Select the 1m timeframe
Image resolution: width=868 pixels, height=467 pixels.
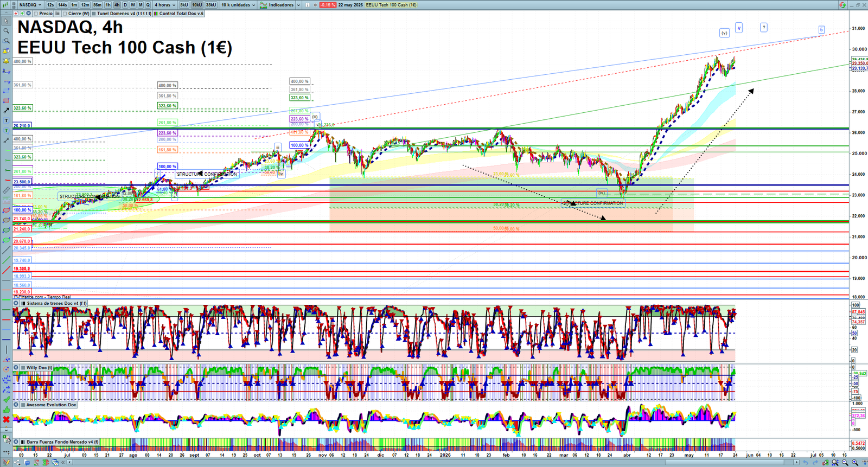pos(74,5)
